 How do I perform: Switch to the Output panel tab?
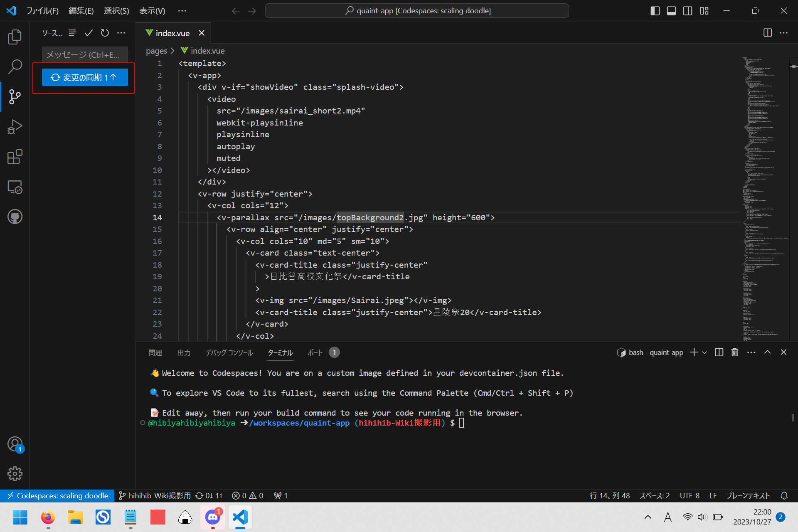click(x=184, y=352)
